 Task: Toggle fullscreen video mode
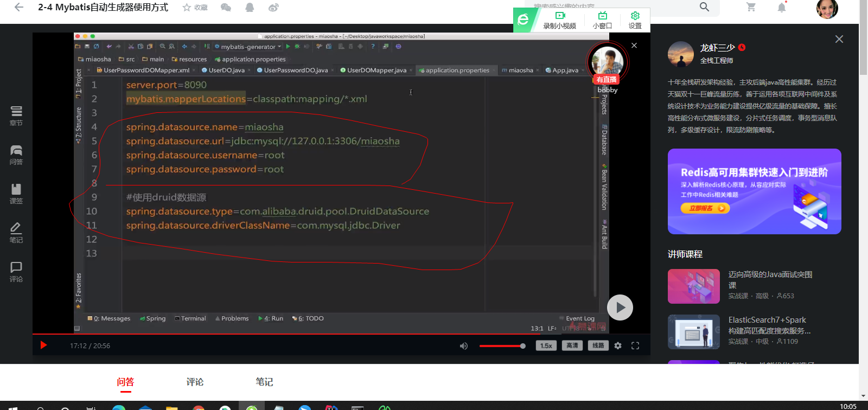pyautogui.click(x=635, y=345)
